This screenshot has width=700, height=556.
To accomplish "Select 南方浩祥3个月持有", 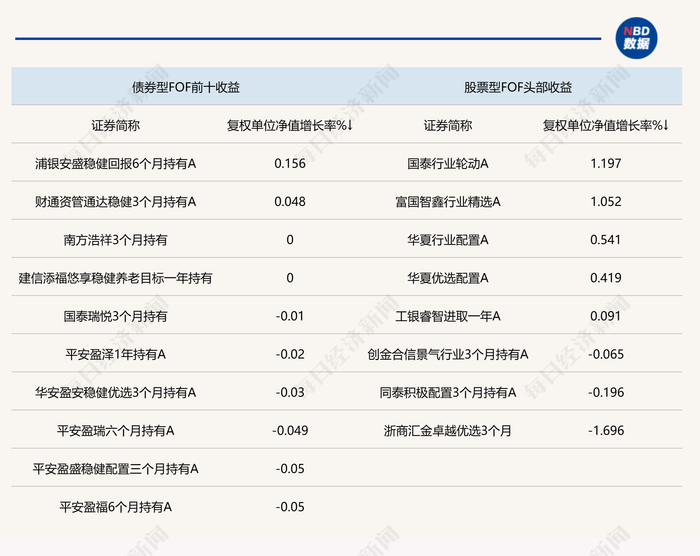I will click(x=116, y=240).
